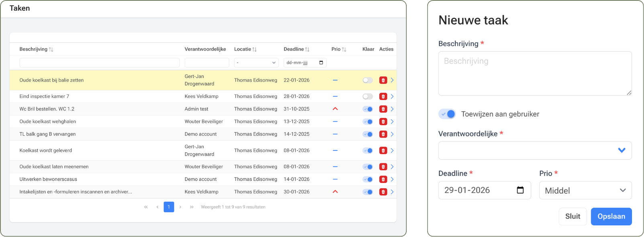Image resolution: width=644 pixels, height=237 pixels.
Task: Open the Prio dropdown showing Middel
Action: 585,190
